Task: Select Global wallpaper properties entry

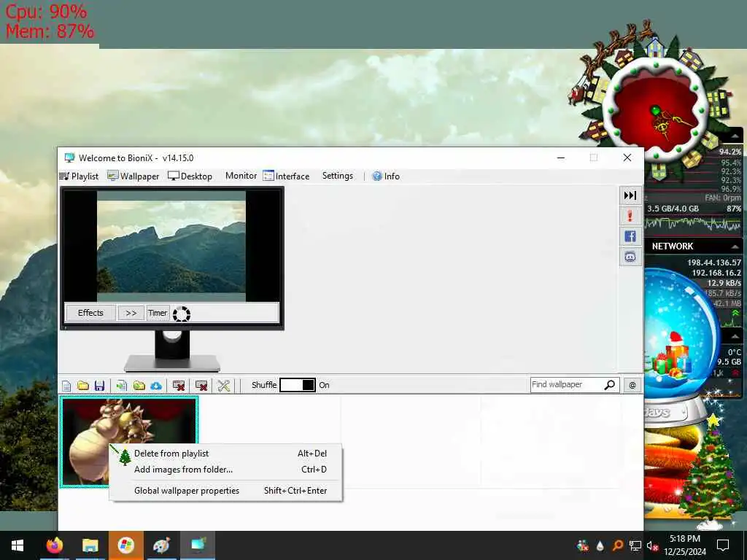Action: (226, 491)
